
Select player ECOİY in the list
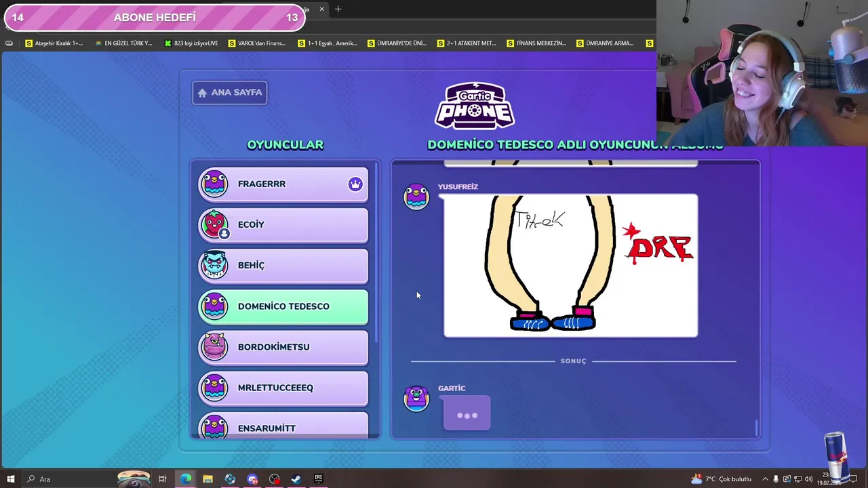[283, 225]
